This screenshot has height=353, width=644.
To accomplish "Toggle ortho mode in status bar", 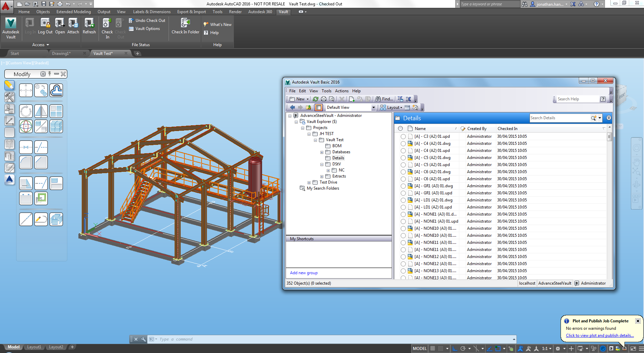I will coord(455,349).
